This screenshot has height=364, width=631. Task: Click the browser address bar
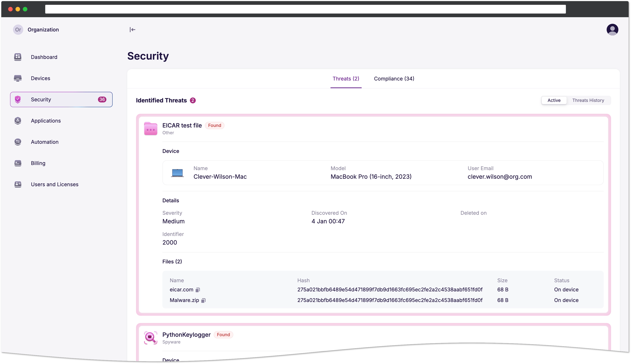click(305, 9)
